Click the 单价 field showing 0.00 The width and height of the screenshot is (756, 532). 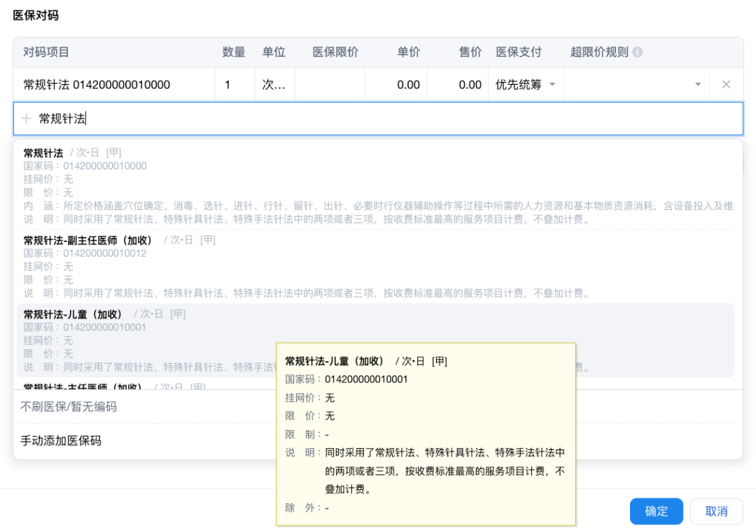[396, 85]
